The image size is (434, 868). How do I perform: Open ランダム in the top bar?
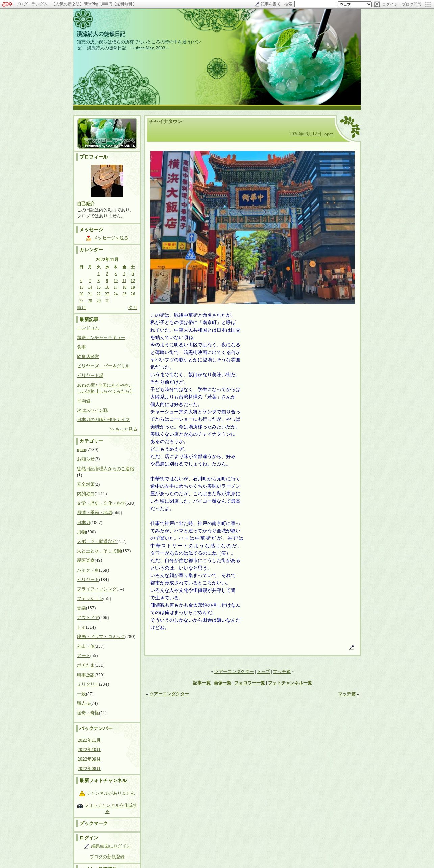(x=40, y=4)
